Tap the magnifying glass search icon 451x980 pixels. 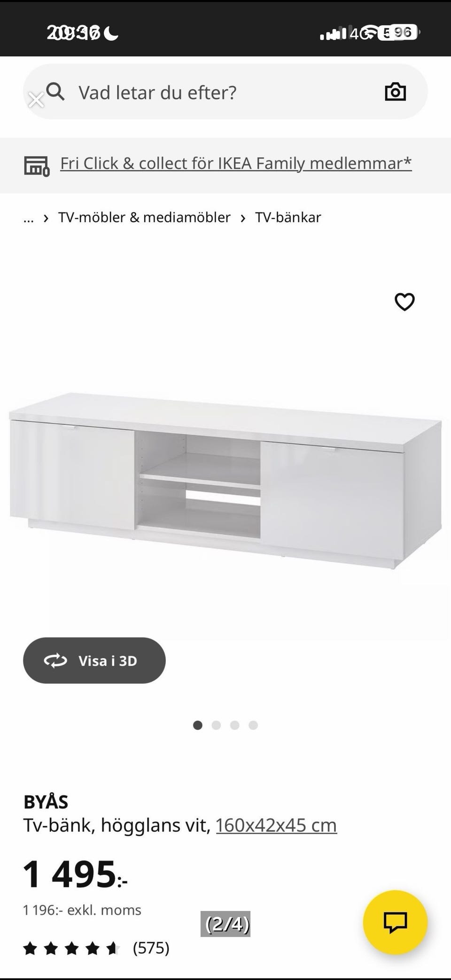[x=55, y=92]
